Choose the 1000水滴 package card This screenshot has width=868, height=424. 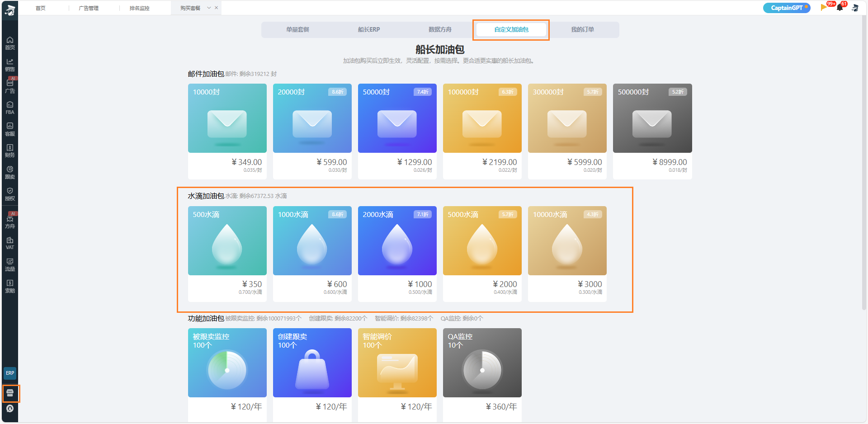tap(312, 254)
